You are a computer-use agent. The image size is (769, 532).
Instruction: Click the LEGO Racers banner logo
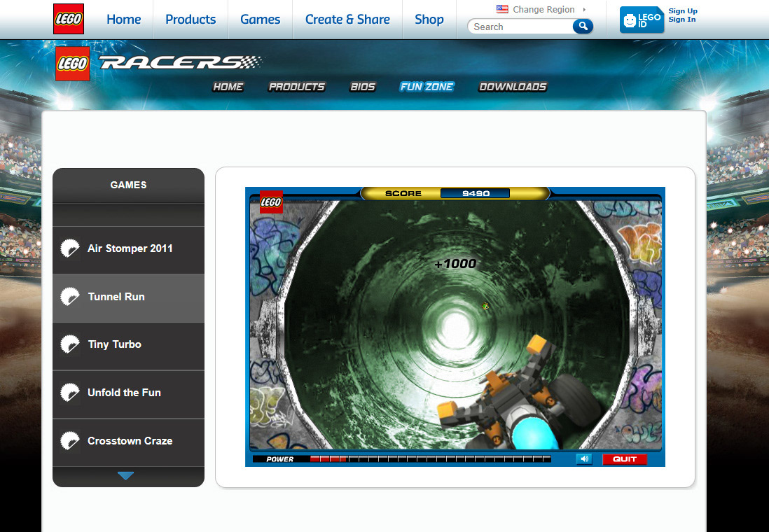tap(160, 63)
